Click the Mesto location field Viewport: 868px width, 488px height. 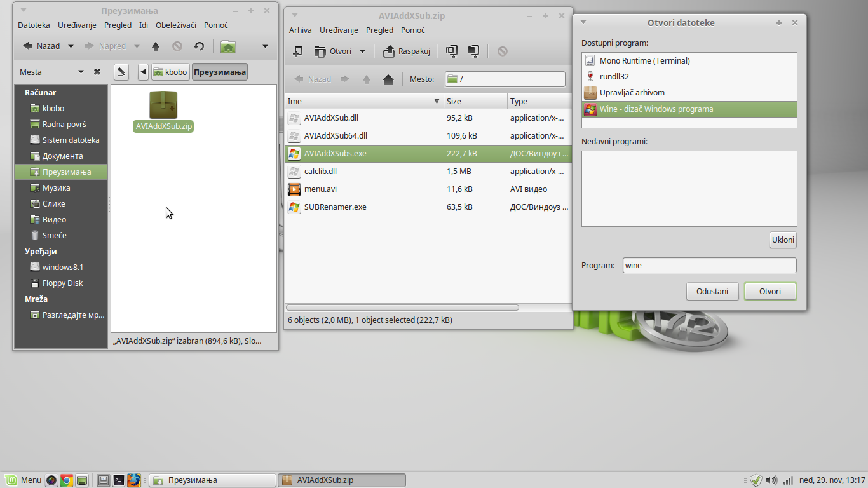[x=505, y=79]
